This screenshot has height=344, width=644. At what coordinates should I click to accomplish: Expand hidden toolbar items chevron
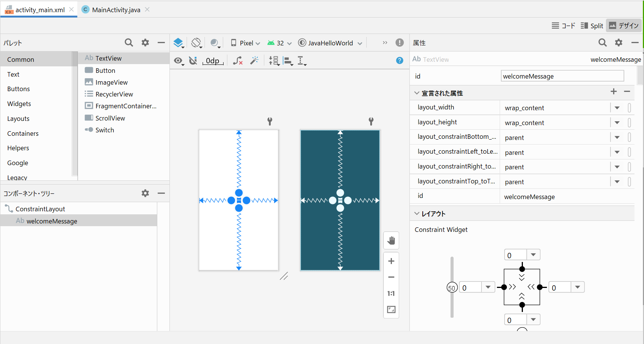(x=385, y=43)
